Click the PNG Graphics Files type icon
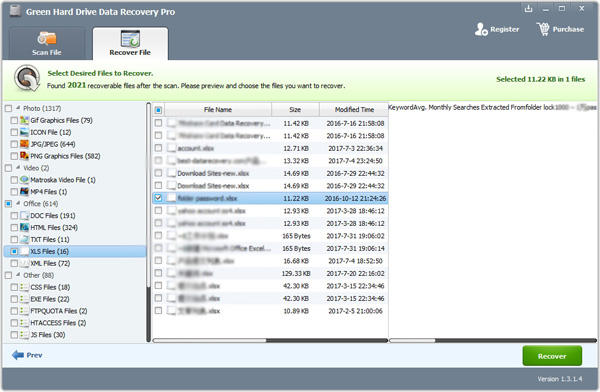 click(x=24, y=156)
